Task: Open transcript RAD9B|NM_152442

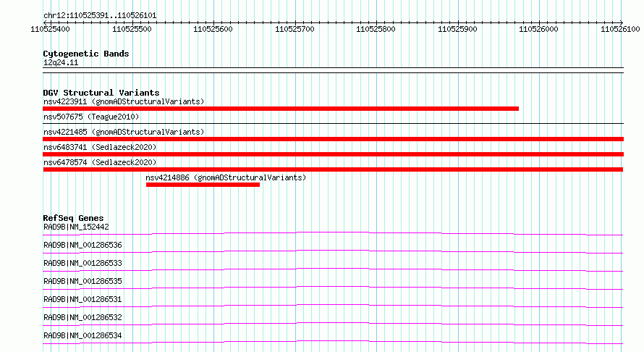Action: (77, 227)
